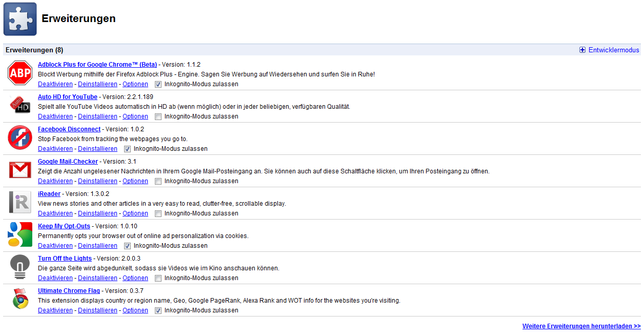Open Optionen for Auto HD for YouTube
The width and height of the screenshot is (644, 336).
pyautogui.click(x=135, y=116)
